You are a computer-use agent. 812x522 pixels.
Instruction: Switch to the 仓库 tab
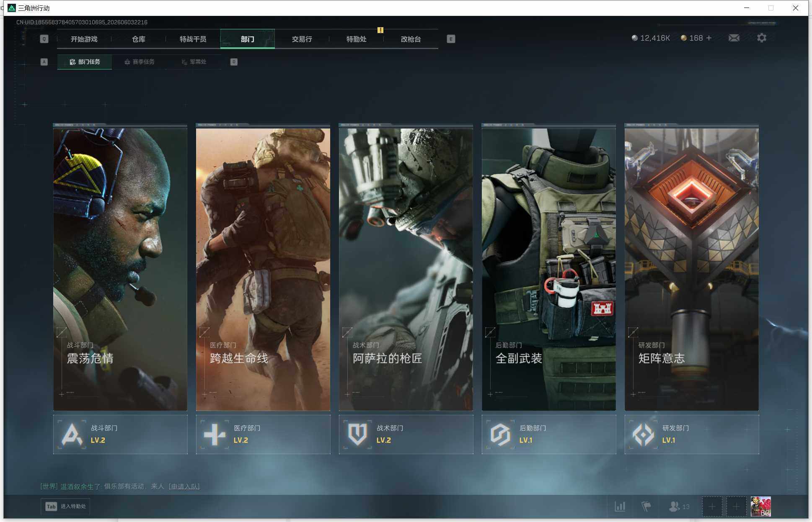click(139, 39)
